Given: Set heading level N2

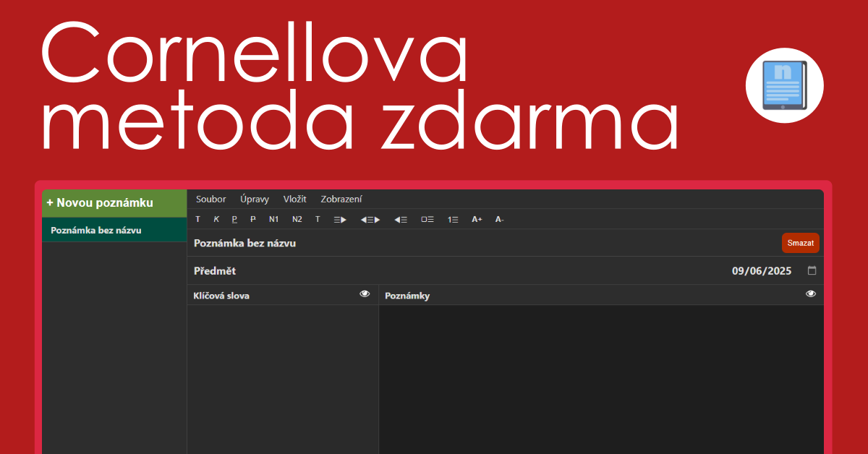Looking at the screenshot, I should [x=297, y=219].
